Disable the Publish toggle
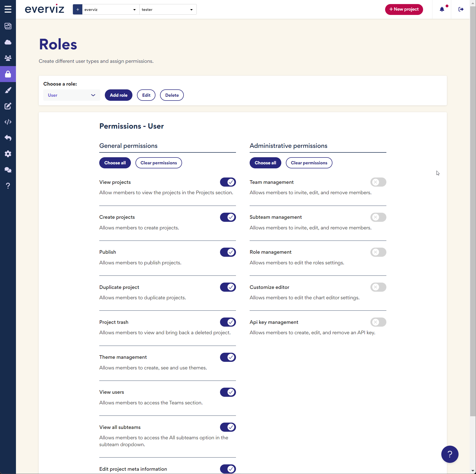The image size is (476, 474). click(228, 252)
